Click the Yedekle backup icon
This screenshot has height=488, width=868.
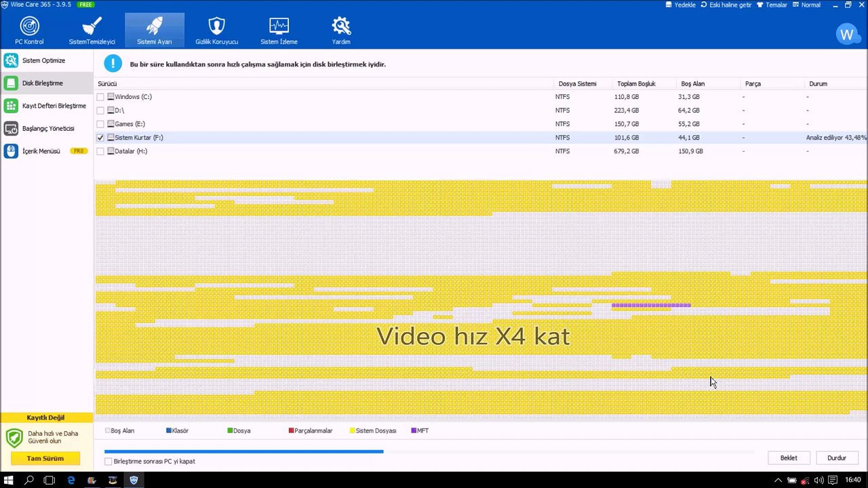click(669, 5)
